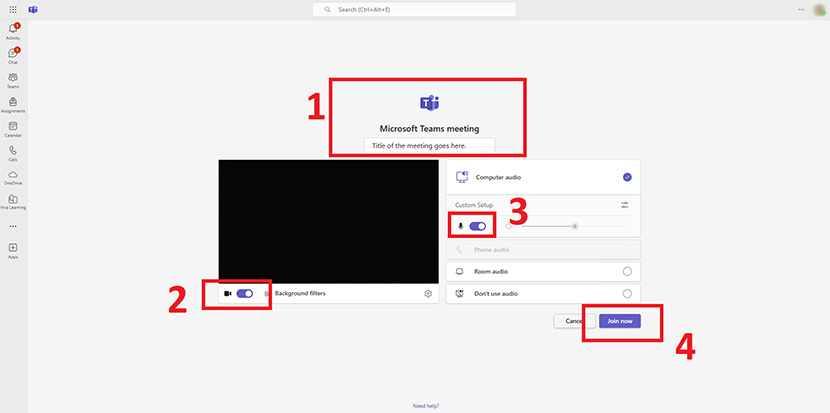Open the Calendar icon in sidebar
The height and width of the screenshot is (413, 830).
click(x=13, y=127)
